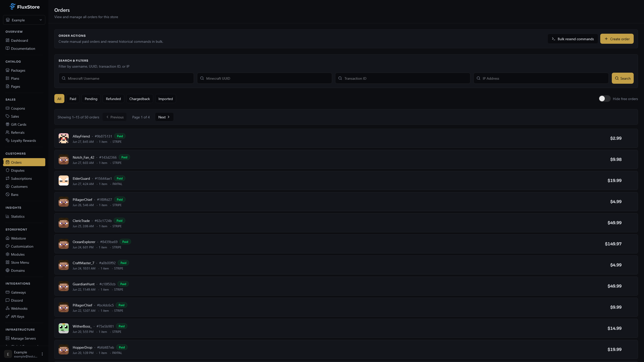This screenshot has height=362, width=644.
Task: Toggle Hide free orders switch
Action: pos(604,99)
